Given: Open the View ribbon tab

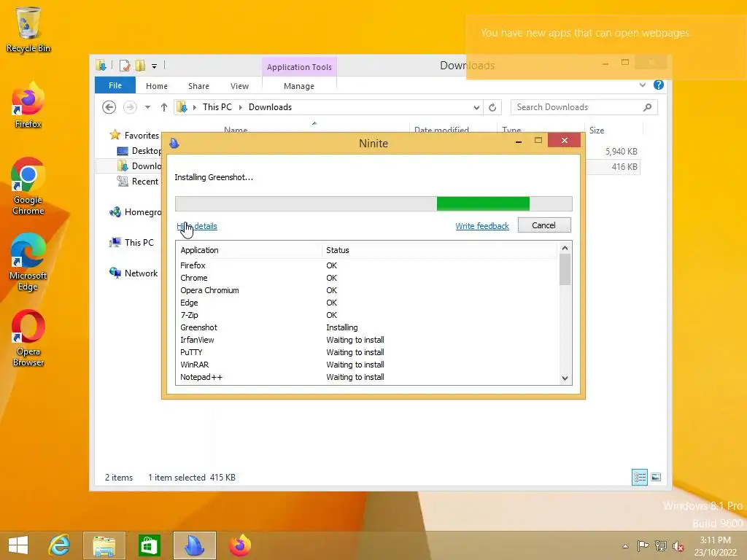Looking at the screenshot, I should click(x=239, y=86).
